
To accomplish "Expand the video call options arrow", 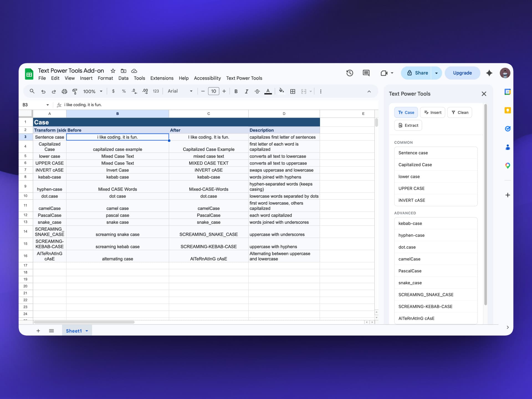I will pyautogui.click(x=392, y=73).
